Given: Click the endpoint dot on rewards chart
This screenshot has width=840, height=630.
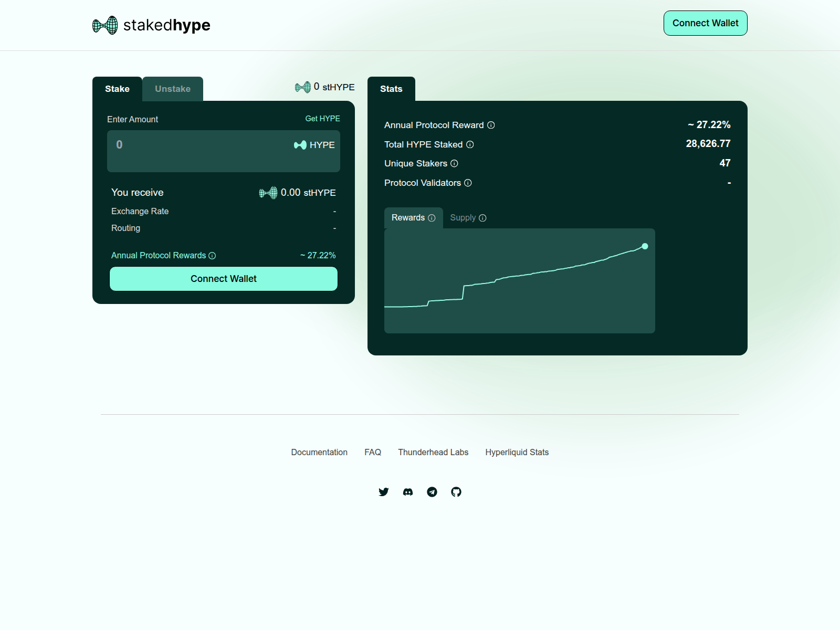Looking at the screenshot, I should click(x=645, y=246).
